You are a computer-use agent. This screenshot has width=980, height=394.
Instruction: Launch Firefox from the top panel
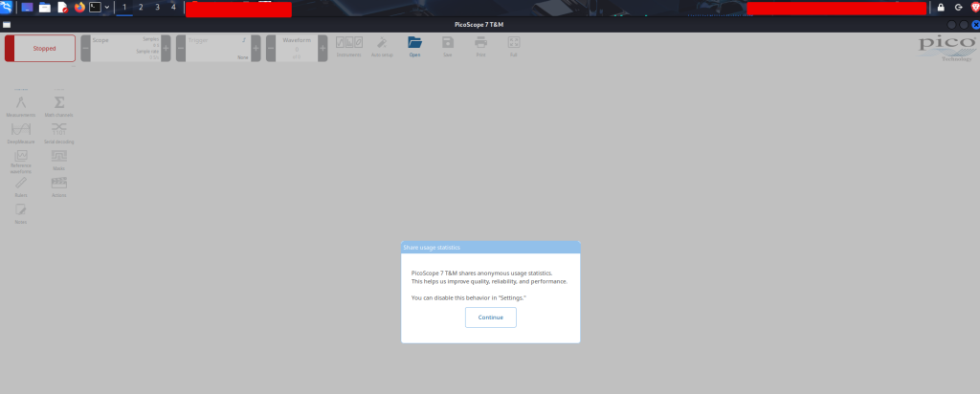(x=79, y=7)
